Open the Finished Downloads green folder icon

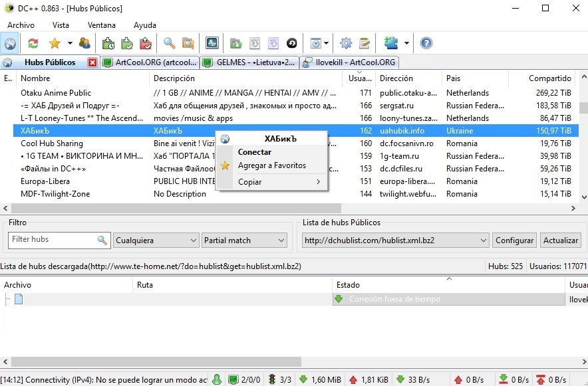[x=127, y=43]
